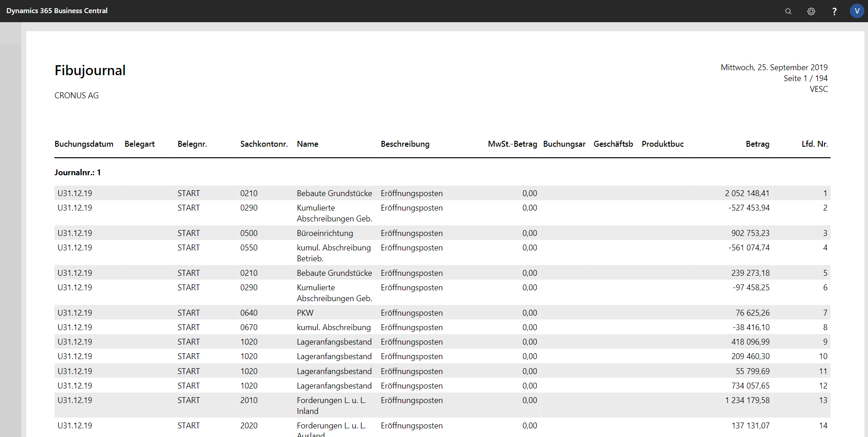Image resolution: width=868 pixels, height=437 pixels.
Task: Click account number 2010
Action: 249,400
